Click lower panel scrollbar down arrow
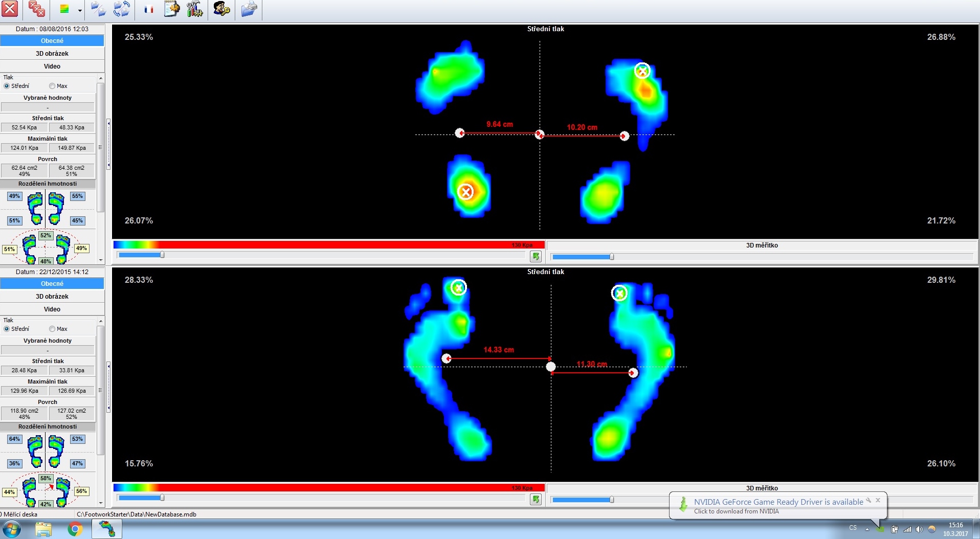980x539 pixels. 101,503
